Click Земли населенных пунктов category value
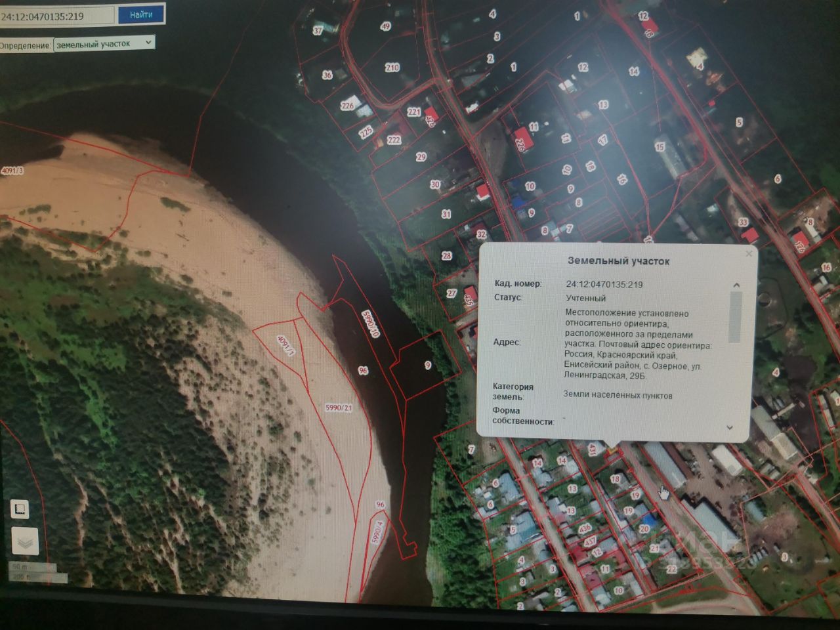The height and width of the screenshot is (630, 840). (618, 395)
